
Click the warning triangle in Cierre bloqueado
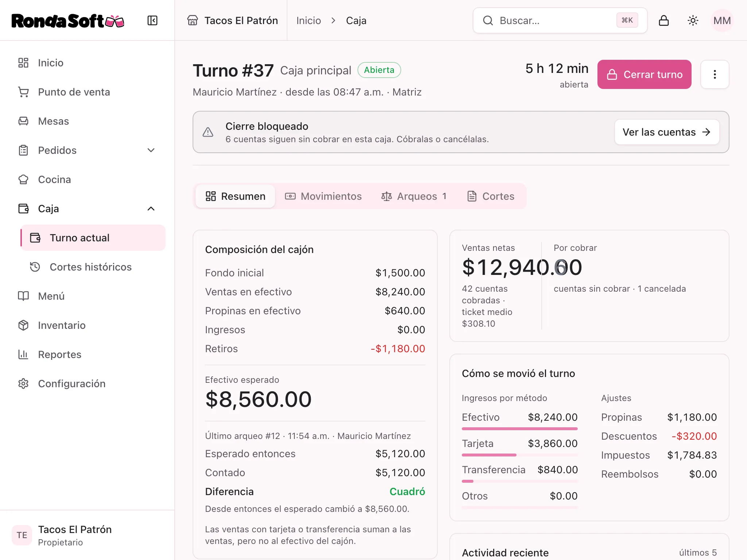pos(208,132)
